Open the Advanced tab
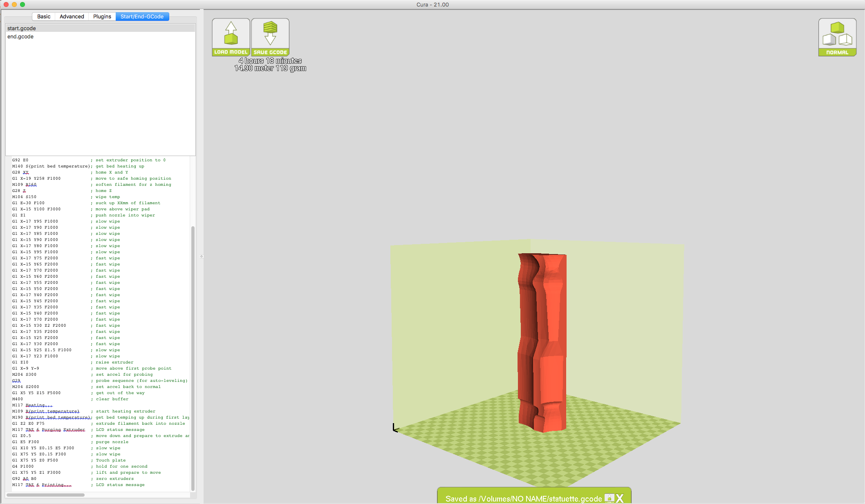Screen dimensions: 865x504 tap(72, 16)
